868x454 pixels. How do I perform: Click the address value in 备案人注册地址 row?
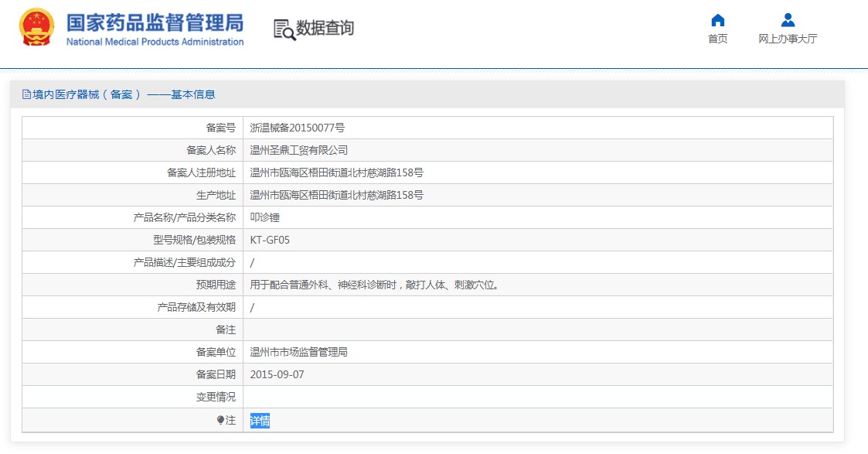pyautogui.click(x=336, y=172)
